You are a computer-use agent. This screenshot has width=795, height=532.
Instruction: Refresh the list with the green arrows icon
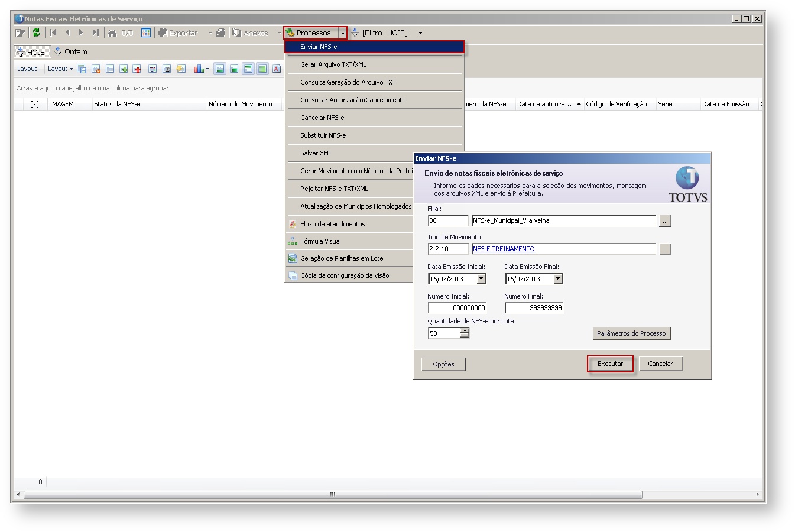37,33
